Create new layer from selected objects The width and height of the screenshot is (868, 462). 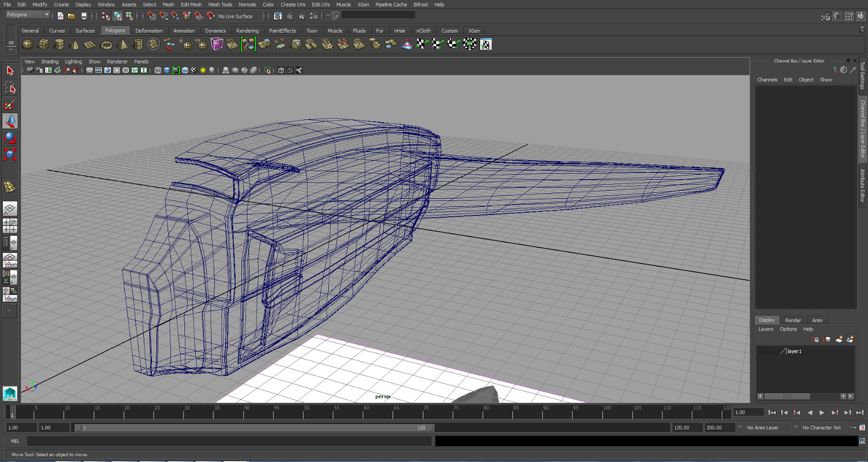[x=850, y=339]
